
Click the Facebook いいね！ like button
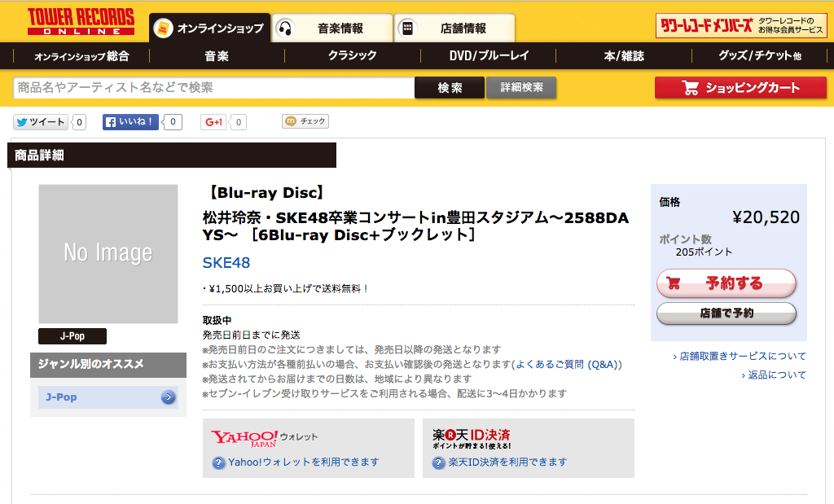(130, 122)
